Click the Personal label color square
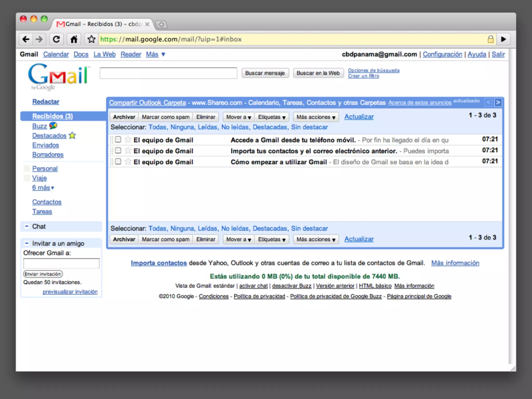This screenshot has width=532, height=399. click(x=27, y=169)
